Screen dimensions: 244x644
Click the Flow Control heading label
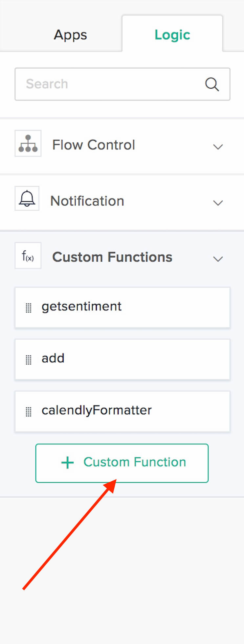[x=94, y=145]
